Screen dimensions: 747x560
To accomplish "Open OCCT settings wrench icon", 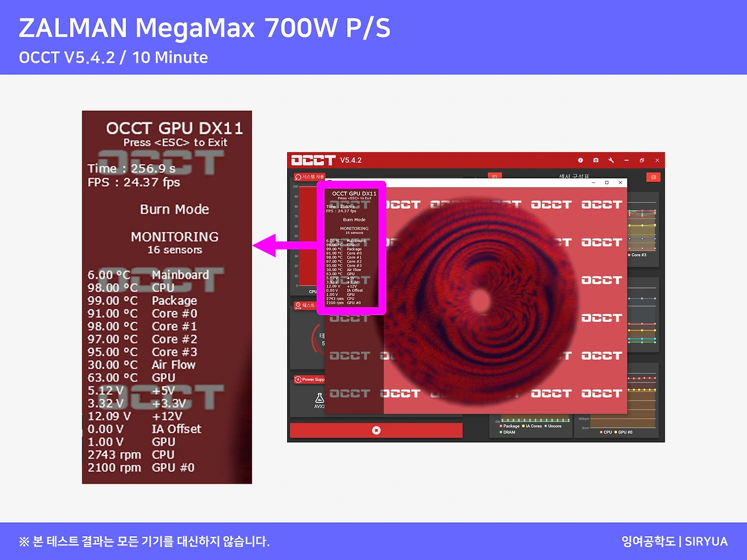I will tap(611, 160).
